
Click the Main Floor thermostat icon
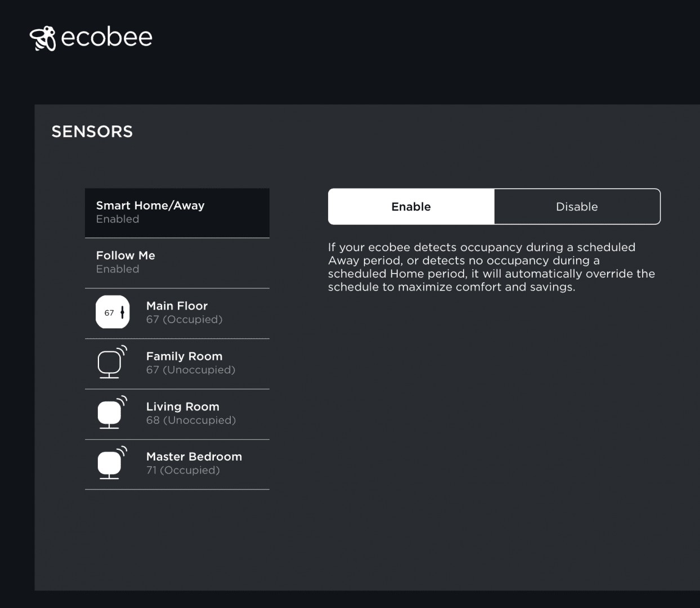(x=113, y=312)
